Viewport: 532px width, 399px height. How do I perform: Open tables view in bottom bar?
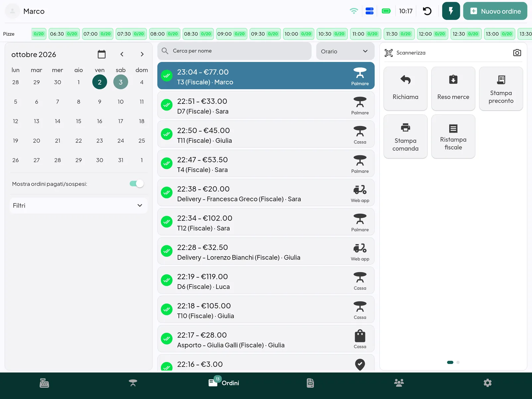point(133,383)
